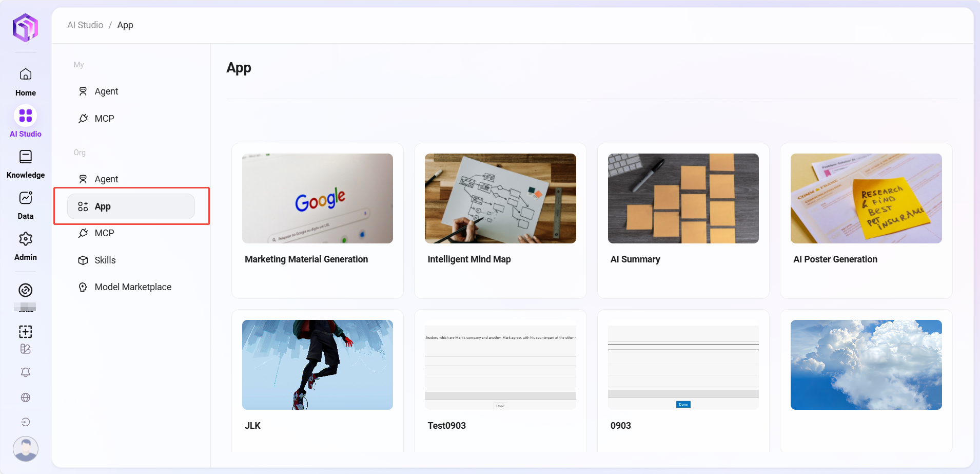
Task: Go to Home in the sidebar
Action: point(26,82)
